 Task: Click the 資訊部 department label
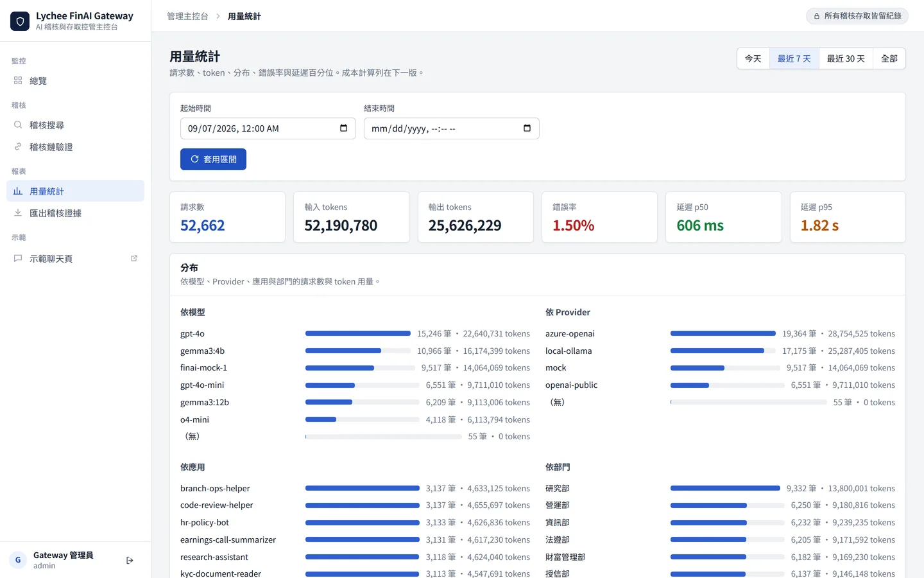click(x=558, y=522)
